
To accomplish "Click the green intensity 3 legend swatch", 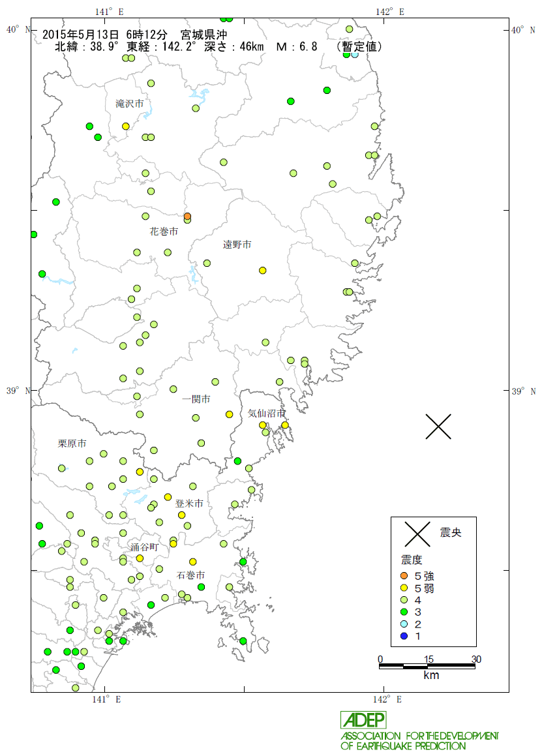I will [x=404, y=612].
